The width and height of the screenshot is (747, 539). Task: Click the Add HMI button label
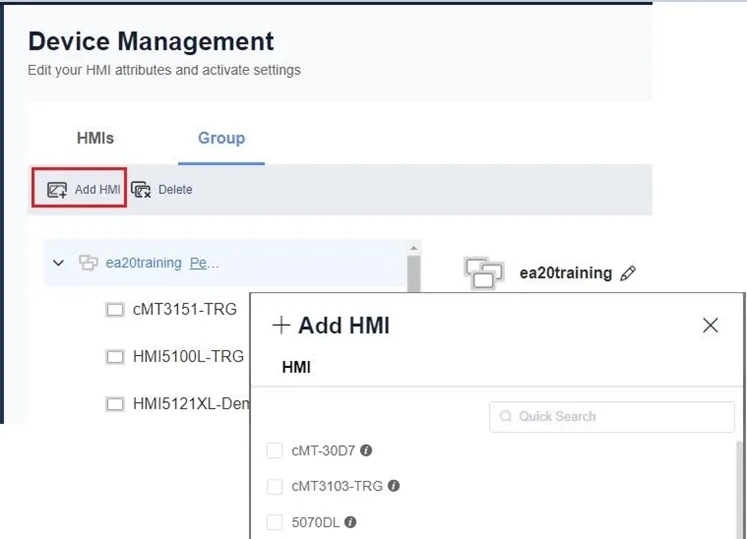click(97, 190)
